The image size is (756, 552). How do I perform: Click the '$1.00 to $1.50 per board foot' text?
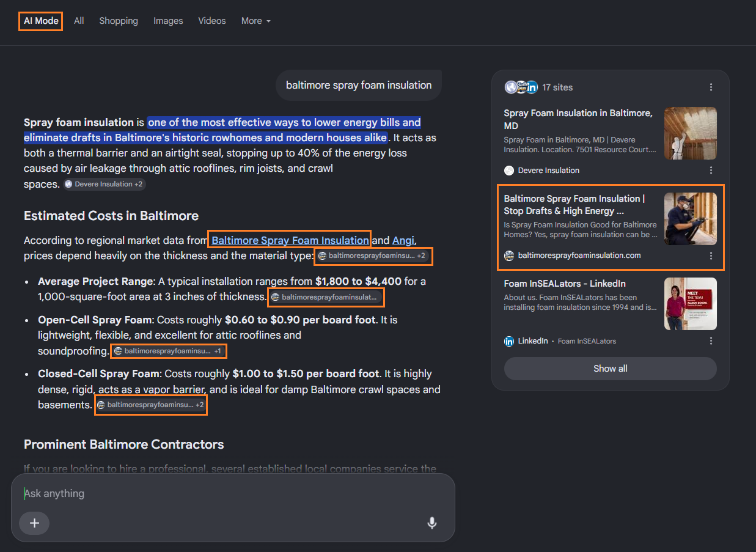(x=306, y=374)
